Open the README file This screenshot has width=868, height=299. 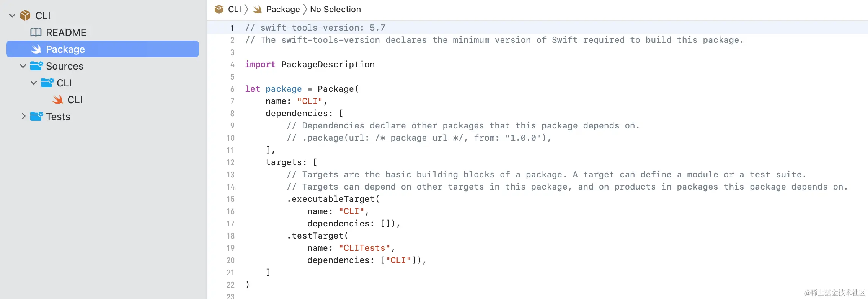(x=66, y=32)
